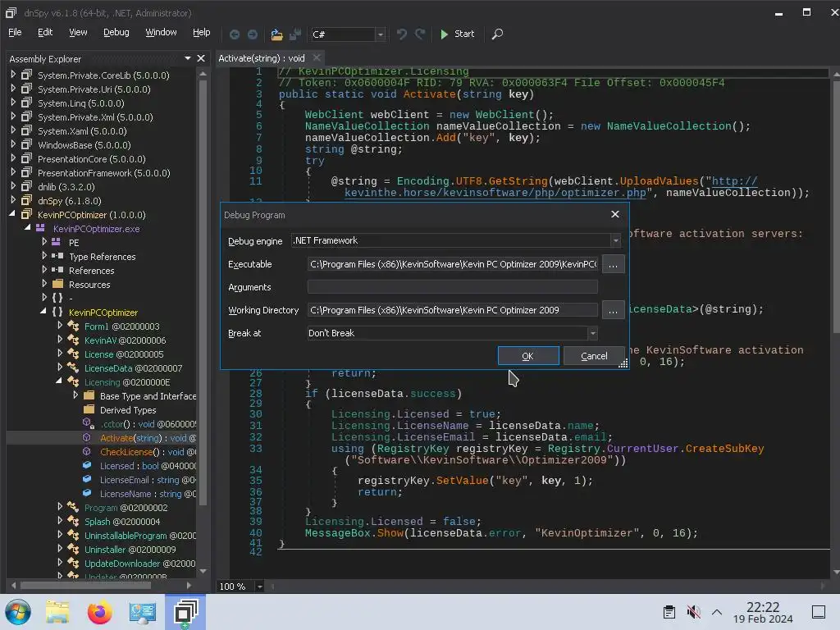
Task: Collapse the Licensing class node
Action: pos(59,381)
